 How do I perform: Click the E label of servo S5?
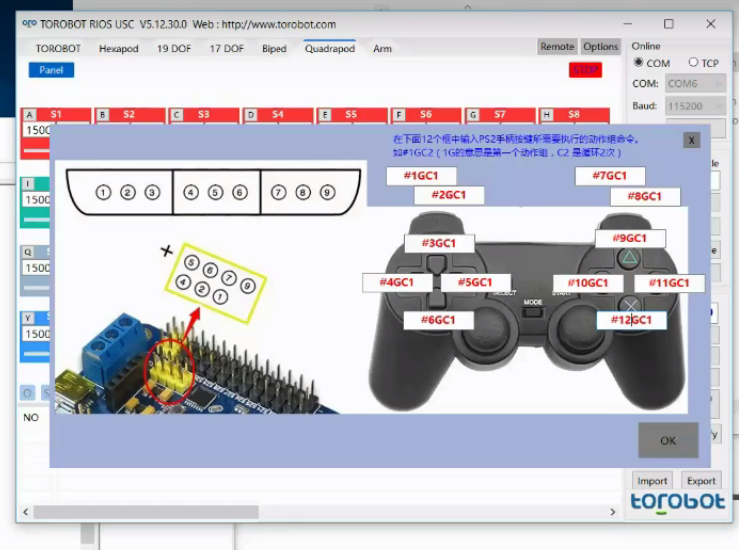coord(325,115)
